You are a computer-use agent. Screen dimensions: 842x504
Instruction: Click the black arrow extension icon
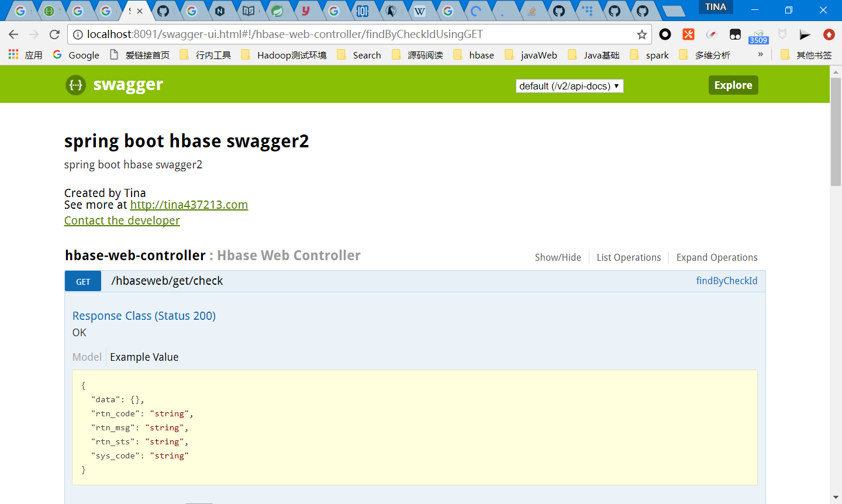pos(805,34)
